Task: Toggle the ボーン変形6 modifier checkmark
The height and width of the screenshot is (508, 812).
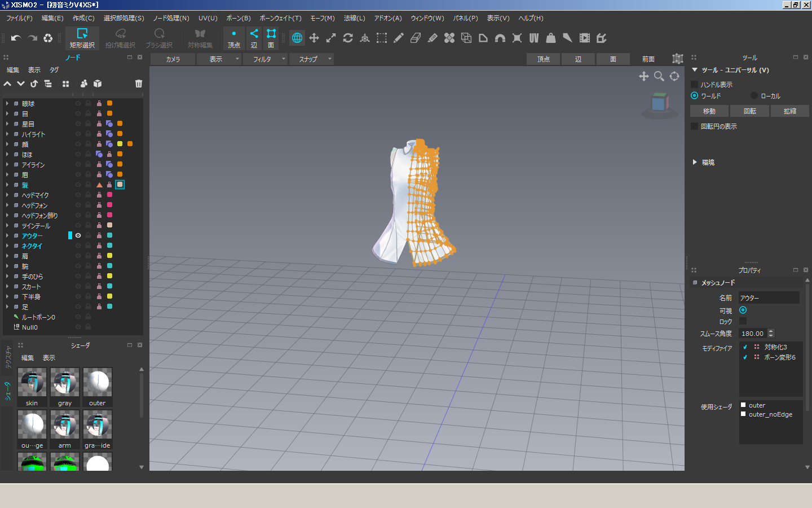Action: [745, 357]
